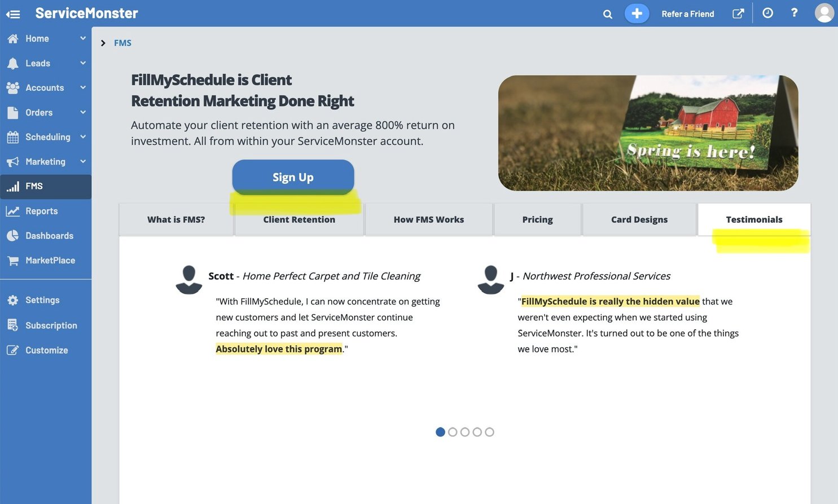
Task: Open the question mark help icon
Action: (x=794, y=12)
